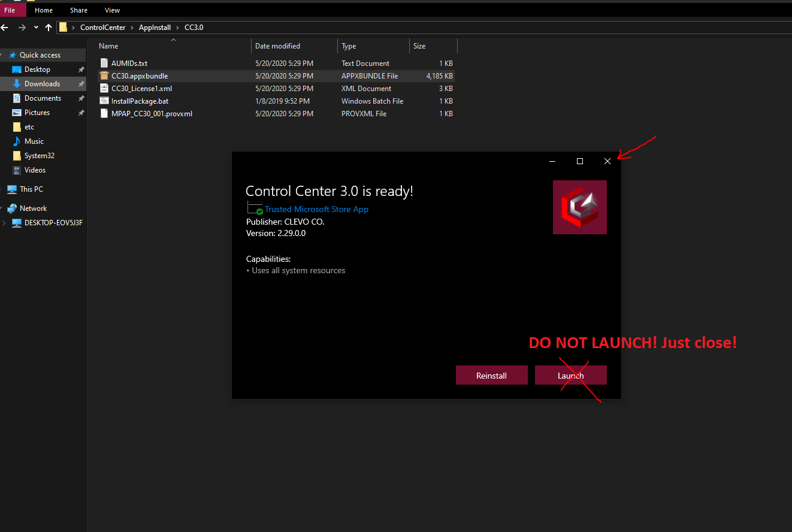Select the AUMIDs.txt file icon
792x532 pixels.
(x=104, y=63)
